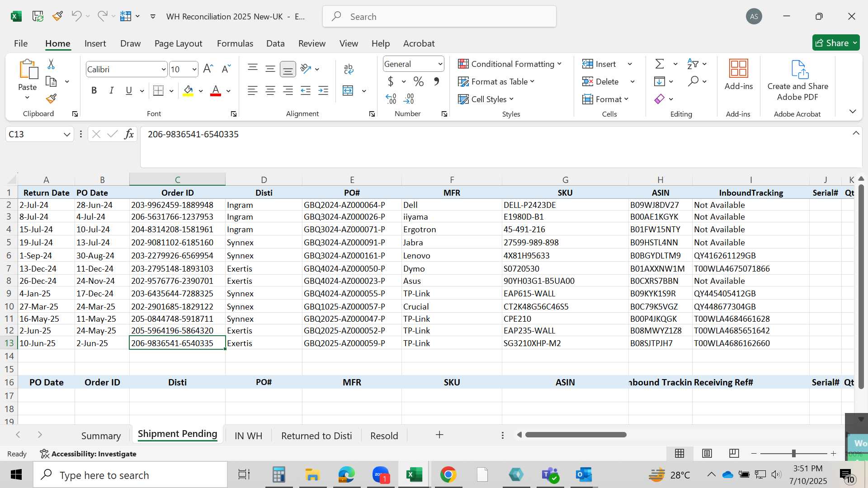Click the Format Painter brush icon

[51, 99]
